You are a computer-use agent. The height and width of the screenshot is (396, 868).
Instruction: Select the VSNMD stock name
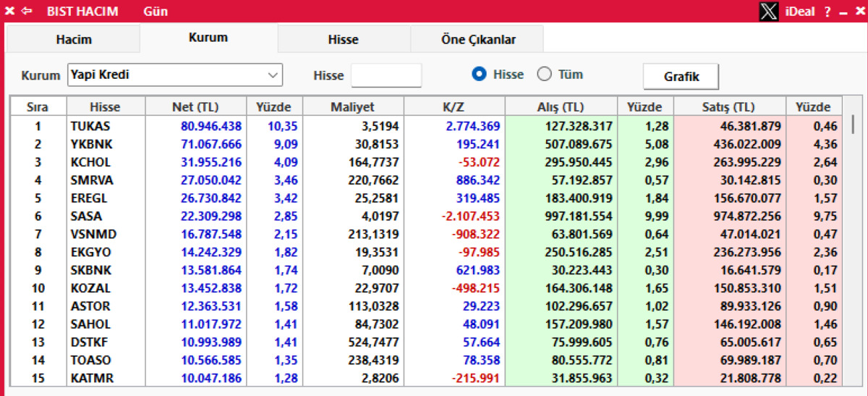point(93,234)
